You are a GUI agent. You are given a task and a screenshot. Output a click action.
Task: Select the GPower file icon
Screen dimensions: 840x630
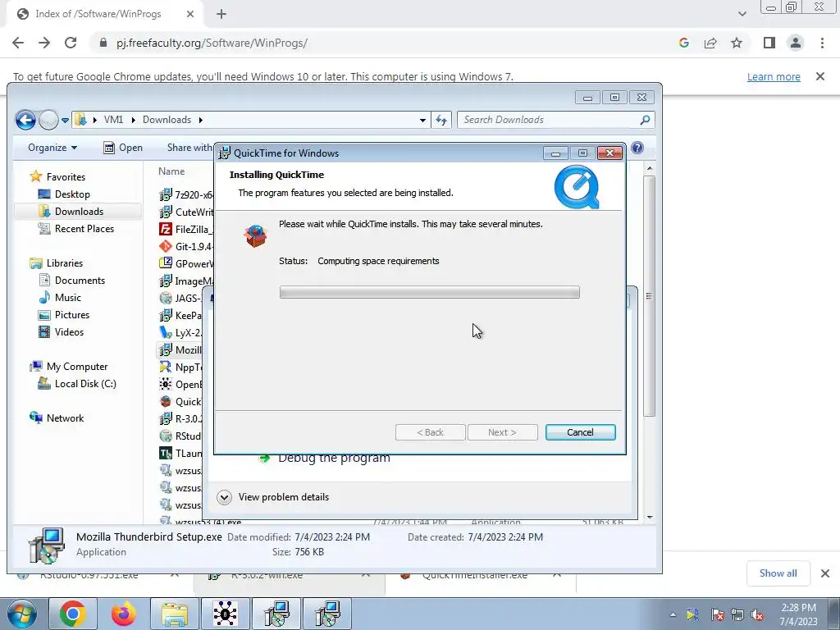coord(166,263)
